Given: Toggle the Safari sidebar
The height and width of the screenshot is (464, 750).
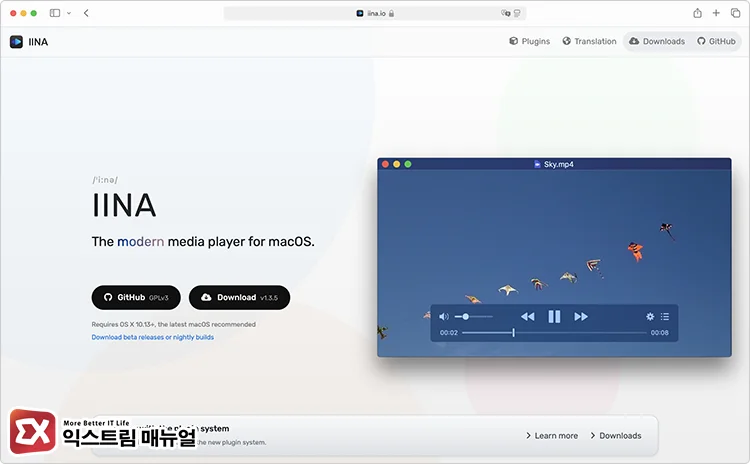Looking at the screenshot, I should 55,13.
